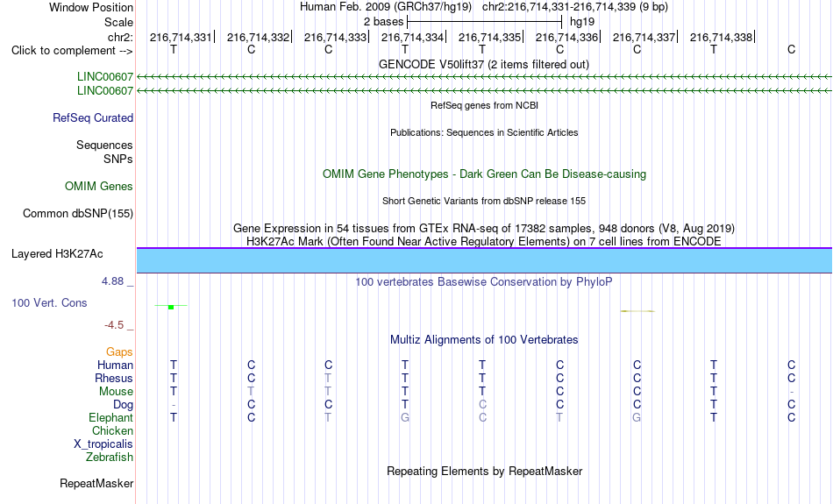Click the -4.5 lower conservation scale value
Screen dimensions: 833x504
pos(114,324)
